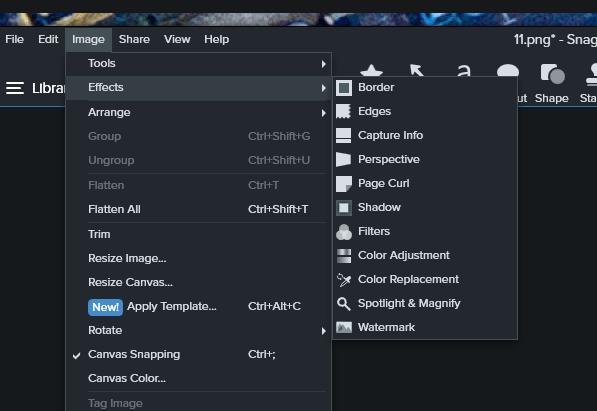Click the Arrange menu entry
597x411 pixels.
(x=198, y=112)
